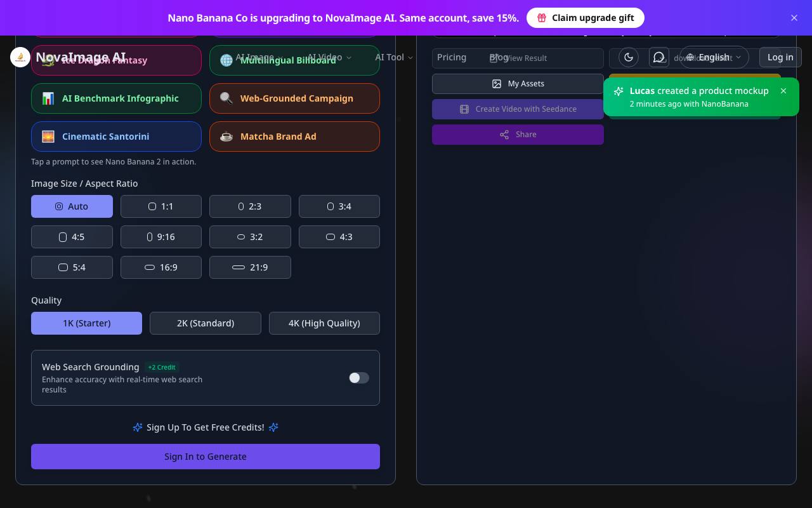The width and height of the screenshot is (812, 508).
Task: Set quality to 4K (High Quality)
Action: pyautogui.click(x=324, y=323)
